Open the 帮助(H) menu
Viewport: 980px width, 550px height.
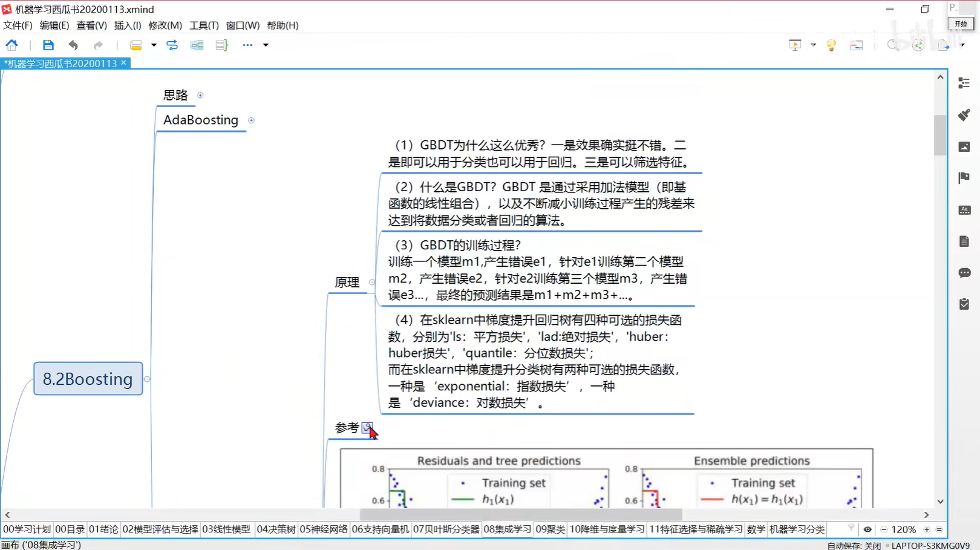coord(283,25)
